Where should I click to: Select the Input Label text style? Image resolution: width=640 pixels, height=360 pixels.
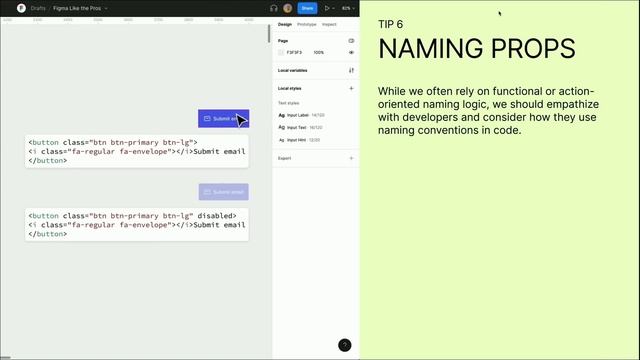(301, 116)
